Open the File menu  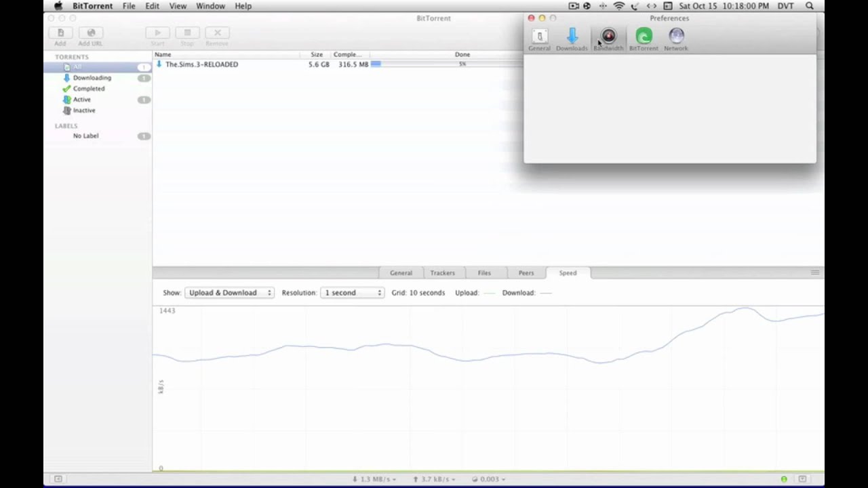pyautogui.click(x=129, y=6)
